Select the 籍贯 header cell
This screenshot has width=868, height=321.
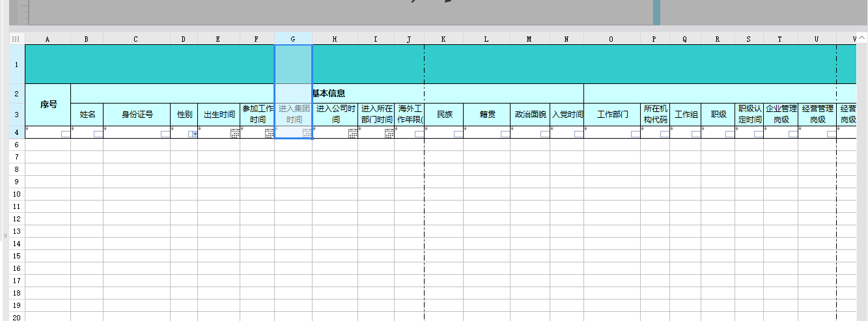[486, 114]
